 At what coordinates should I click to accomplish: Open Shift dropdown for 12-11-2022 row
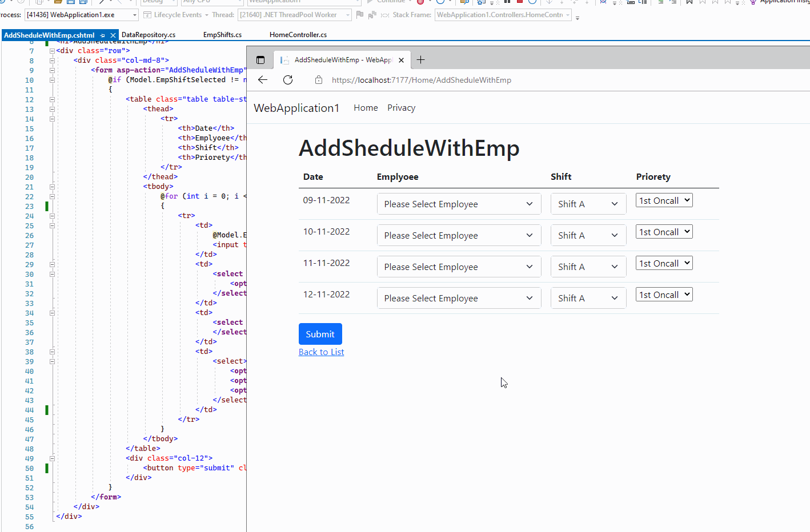pyautogui.click(x=588, y=298)
